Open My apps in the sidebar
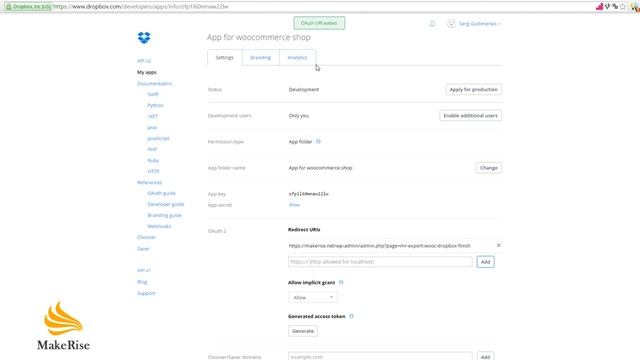The width and height of the screenshot is (640, 360). [147, 72]
